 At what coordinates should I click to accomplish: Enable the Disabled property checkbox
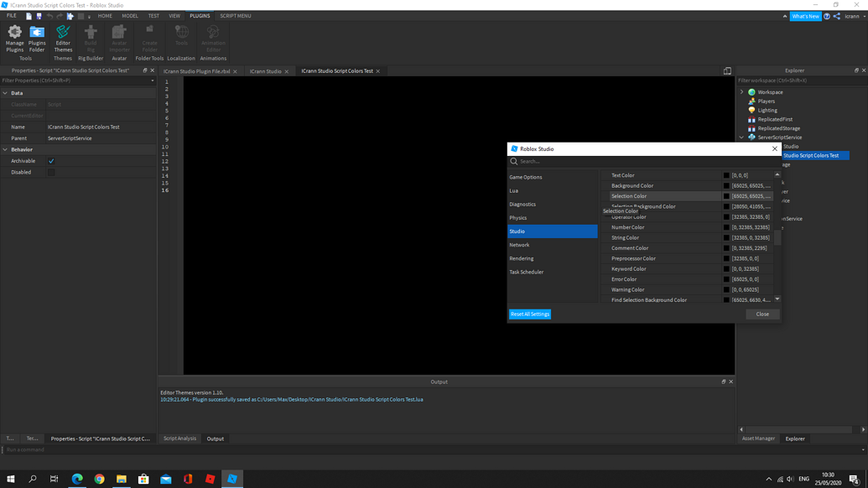click(x=52, y=171)
